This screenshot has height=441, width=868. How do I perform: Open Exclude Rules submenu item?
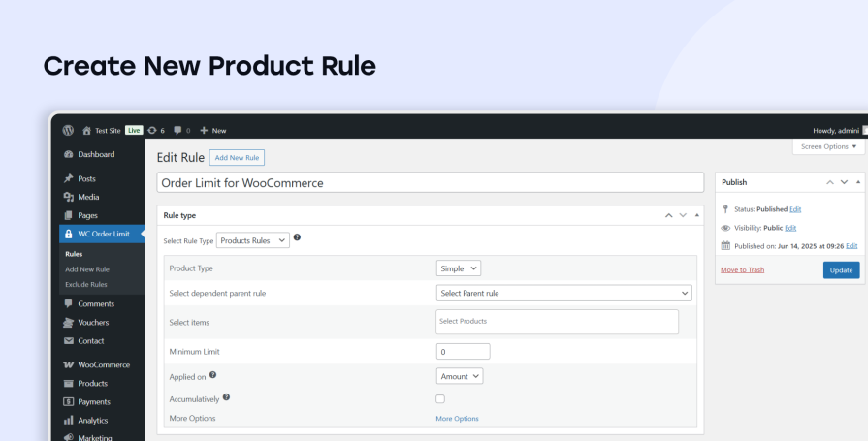coord(86,284)
